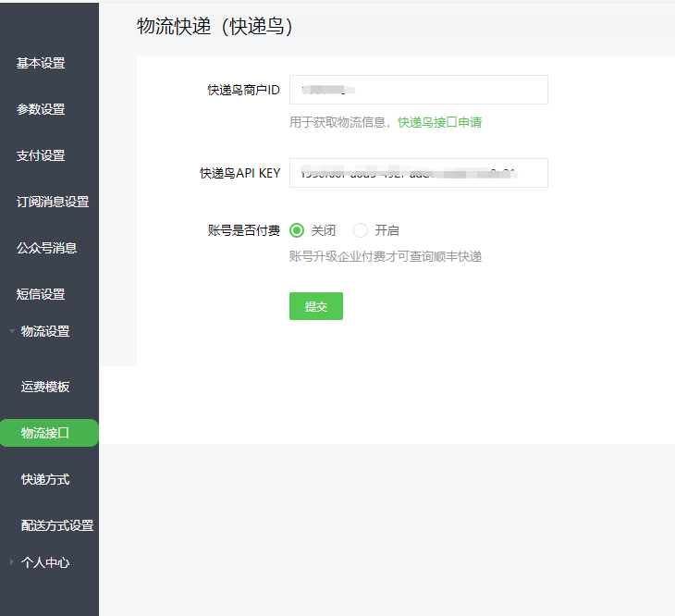Focus the 快递鸟商户ID input field
This screenshot has width=675, height=616.
(419, 90)
